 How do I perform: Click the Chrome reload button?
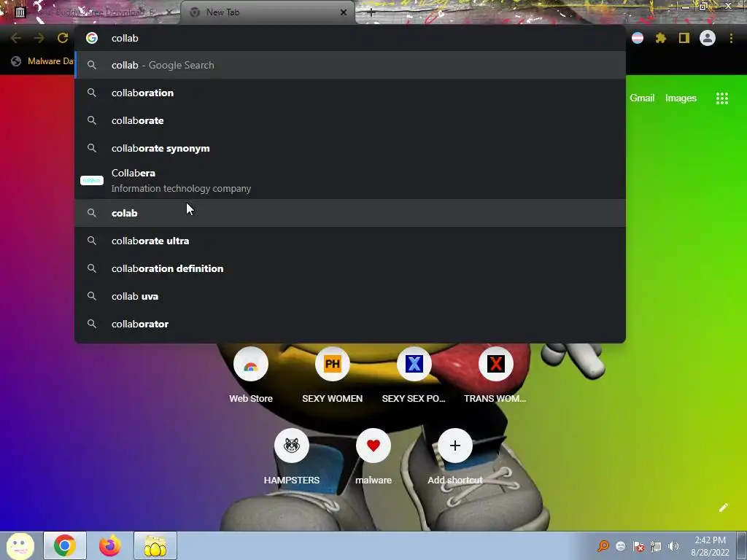pos(63,38)
